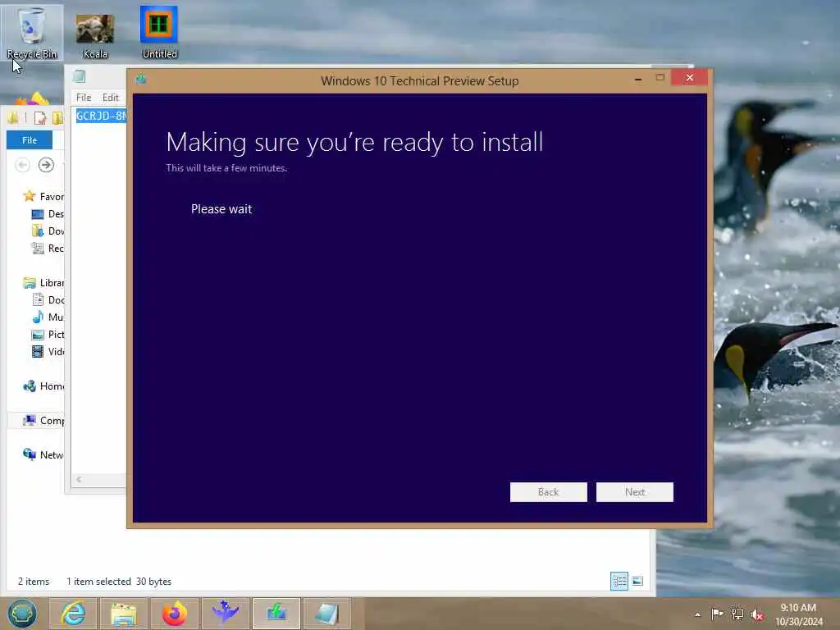Open File Explorer from taskbar
This screenshot has width=840, height=630.
coord(123,614)
